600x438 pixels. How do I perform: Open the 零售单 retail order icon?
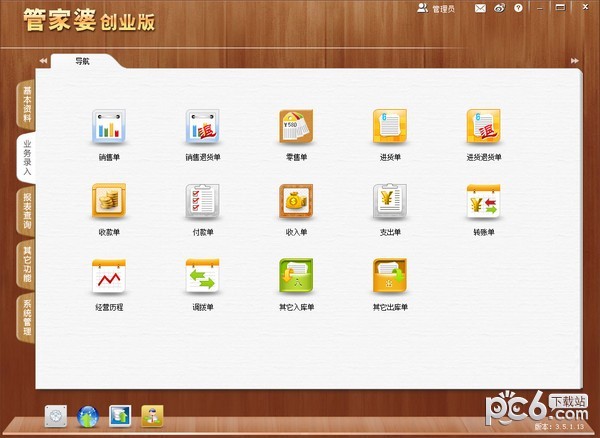click(296, 128)
